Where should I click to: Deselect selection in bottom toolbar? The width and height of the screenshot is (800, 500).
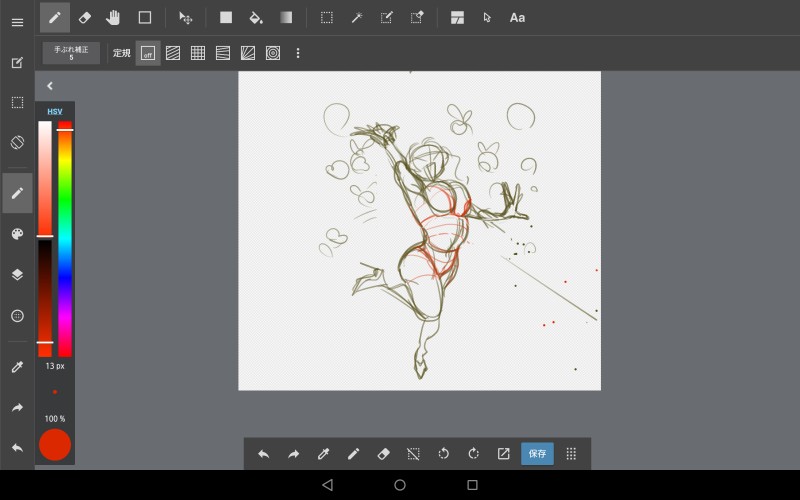click(x=413, y=454)
